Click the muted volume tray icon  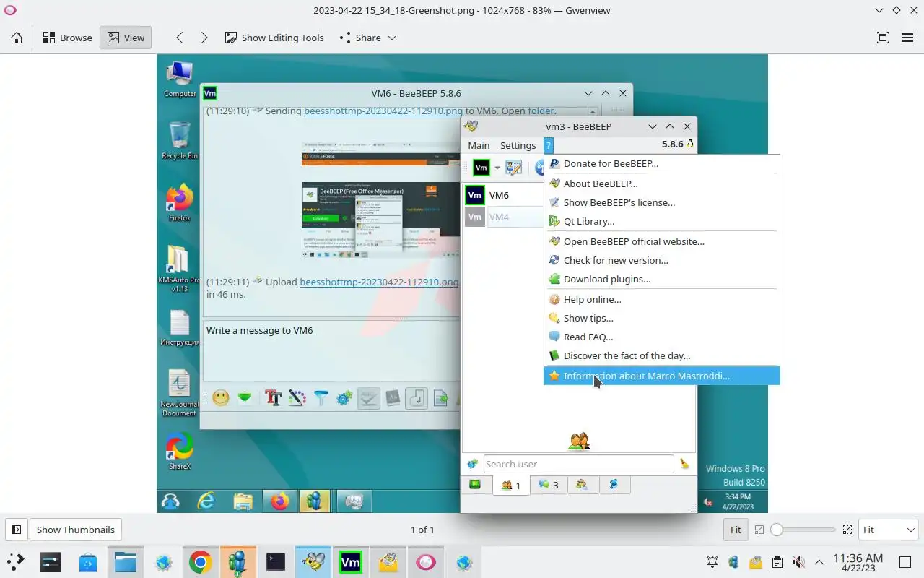tap(798, 562)
